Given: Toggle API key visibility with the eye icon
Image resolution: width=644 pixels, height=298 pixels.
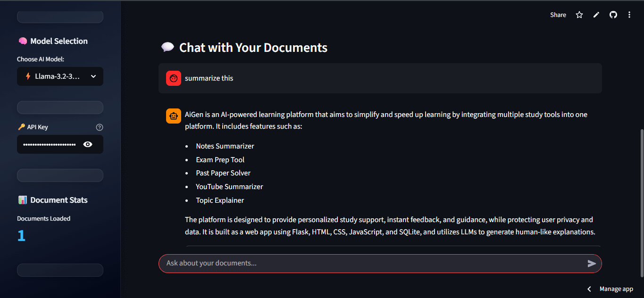Looking at the screenshot, I should click(x=88, y=144).
